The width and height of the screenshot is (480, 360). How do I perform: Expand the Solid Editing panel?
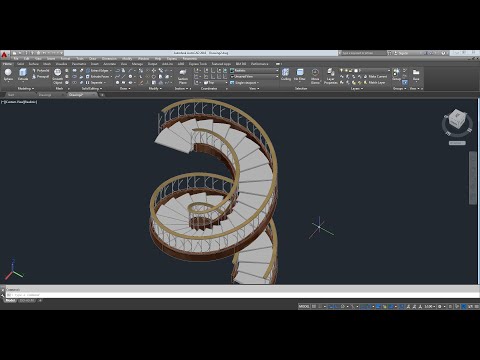click(x=92, y=89)
